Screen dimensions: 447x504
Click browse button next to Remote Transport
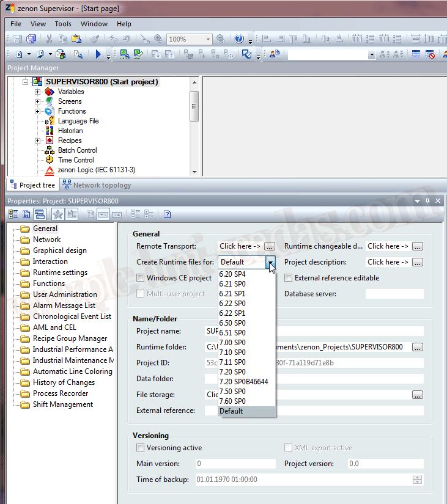point(270,246)
